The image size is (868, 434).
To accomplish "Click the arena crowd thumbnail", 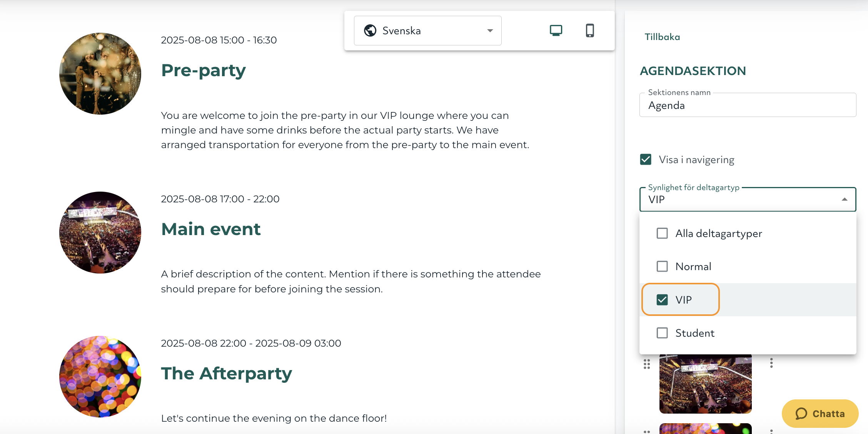I will tap(705, 383).
